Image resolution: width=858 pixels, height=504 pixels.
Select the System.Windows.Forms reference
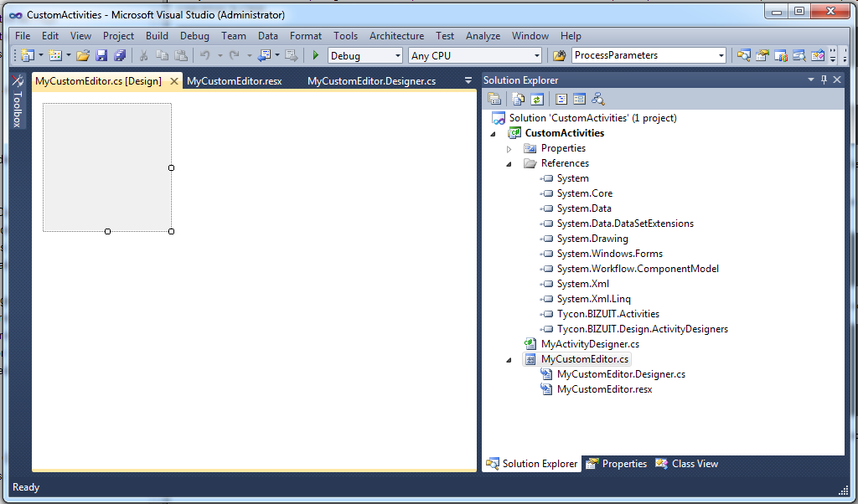(610, 254)
